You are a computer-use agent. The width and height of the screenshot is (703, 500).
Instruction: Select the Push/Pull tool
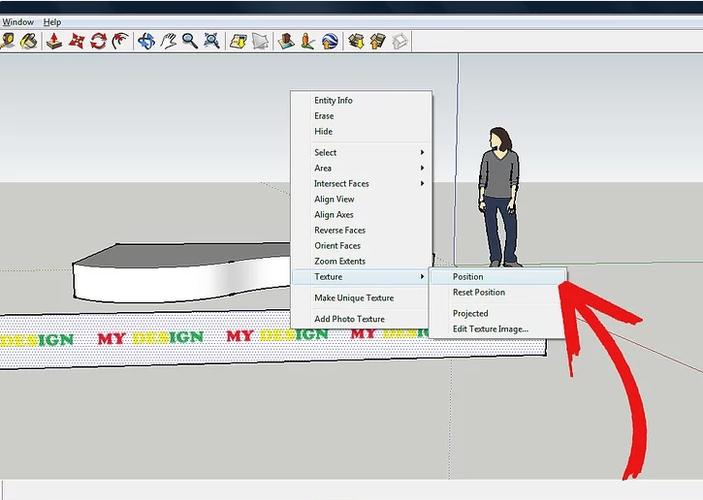pyautogui.click(x=54, y=41)
